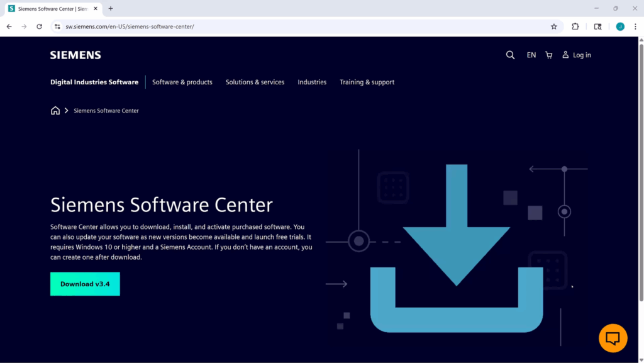Click the Siemens logo
This screenshot has width=644, height=363.
point(75,55)
